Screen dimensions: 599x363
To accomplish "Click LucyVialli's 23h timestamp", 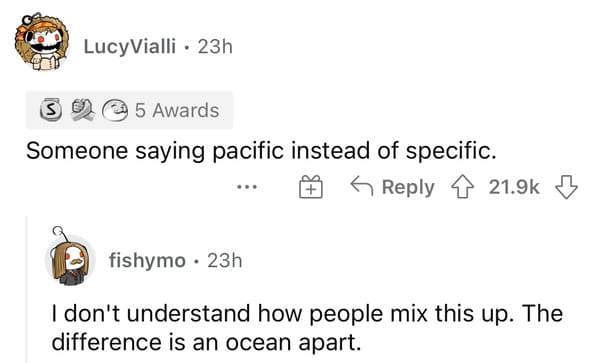I will (x=215, y=47).
